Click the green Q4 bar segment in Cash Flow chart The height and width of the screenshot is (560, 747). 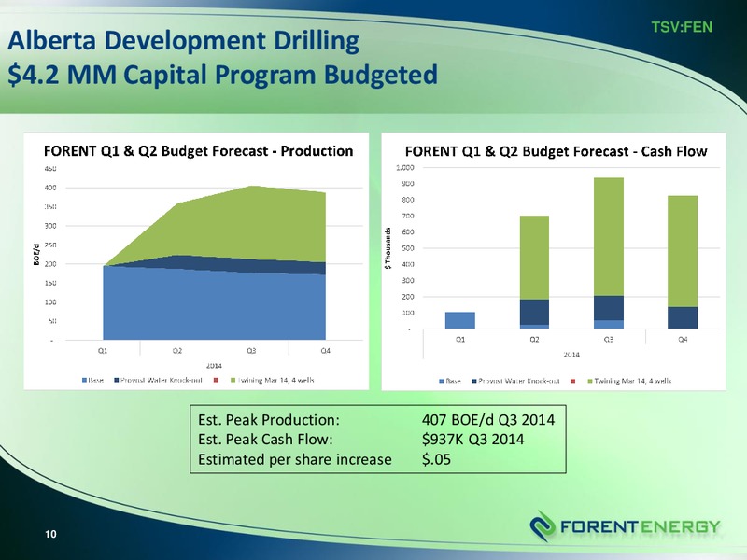(683, 251)
